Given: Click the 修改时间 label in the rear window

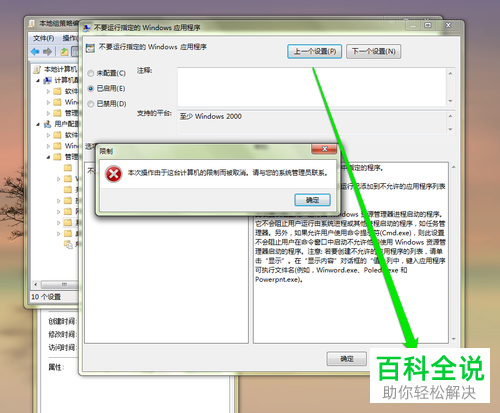Looking at the screenshot, I should point(63,334).
